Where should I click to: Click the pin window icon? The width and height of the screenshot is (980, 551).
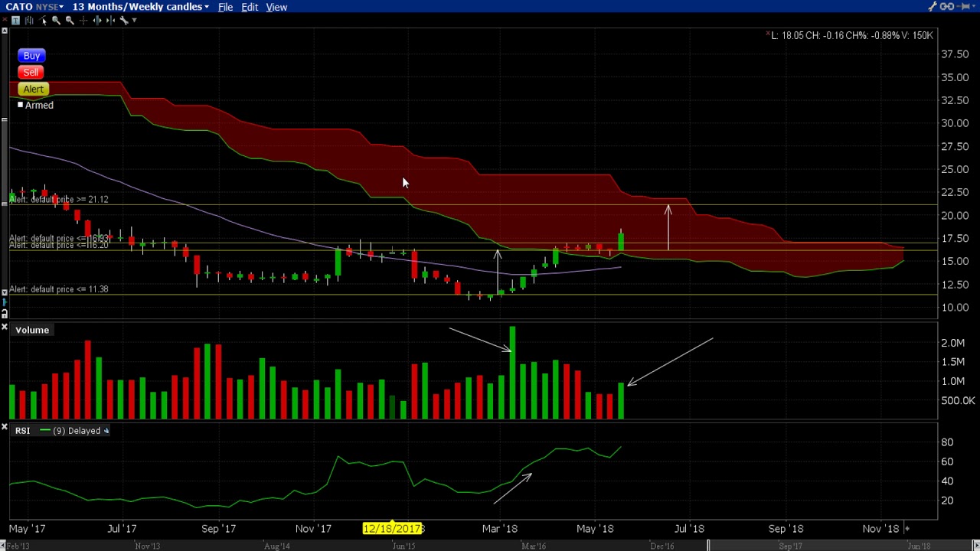[962, 6]
